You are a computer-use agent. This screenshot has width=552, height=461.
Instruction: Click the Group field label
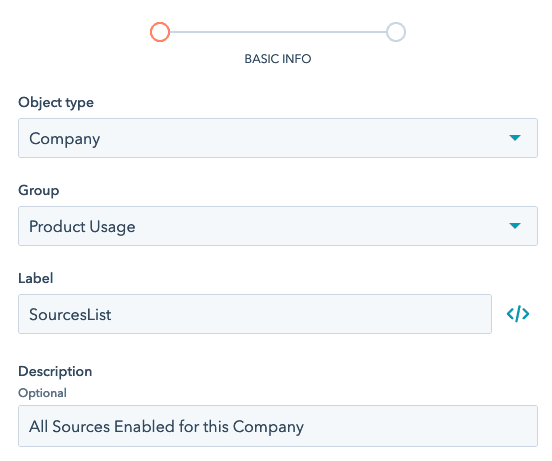tap(39, 190)
